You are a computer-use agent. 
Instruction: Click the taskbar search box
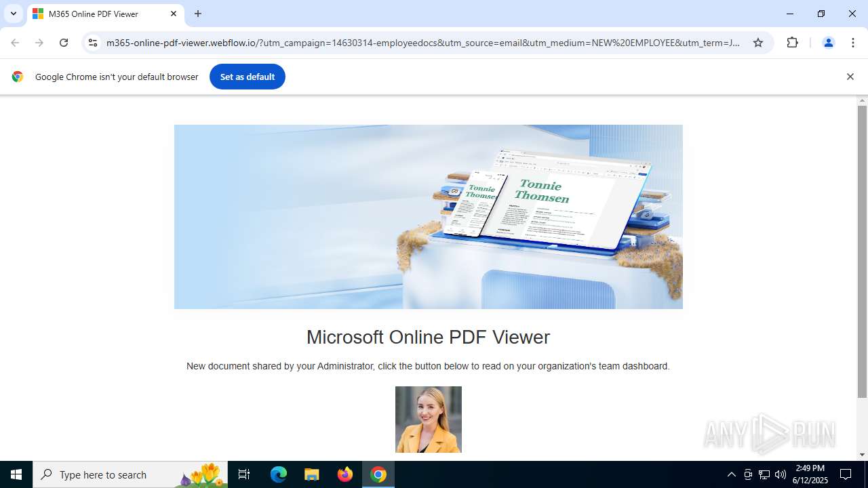[x=130, y=474]
